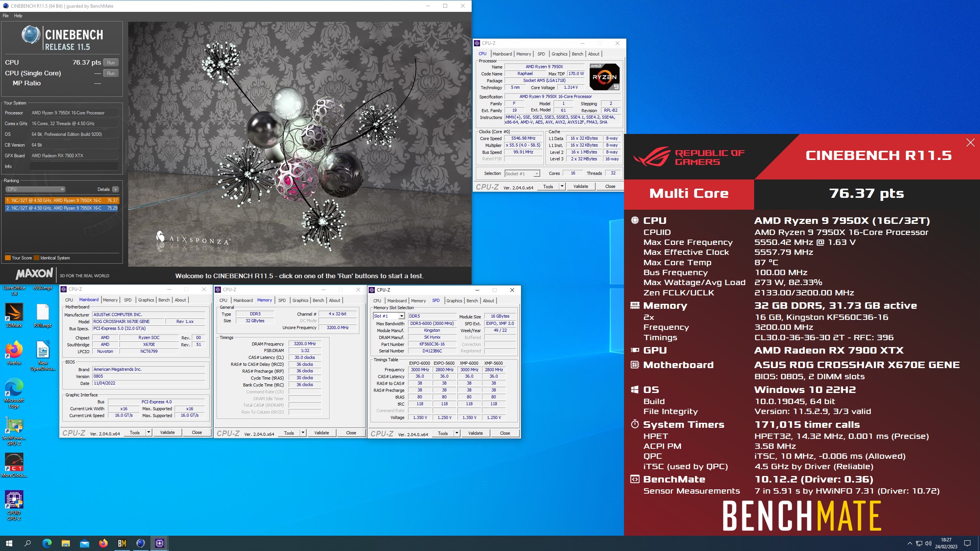Open File Explorer from taskbar
The width and height of the screenshot is (980, 551).
pos(65,543)
